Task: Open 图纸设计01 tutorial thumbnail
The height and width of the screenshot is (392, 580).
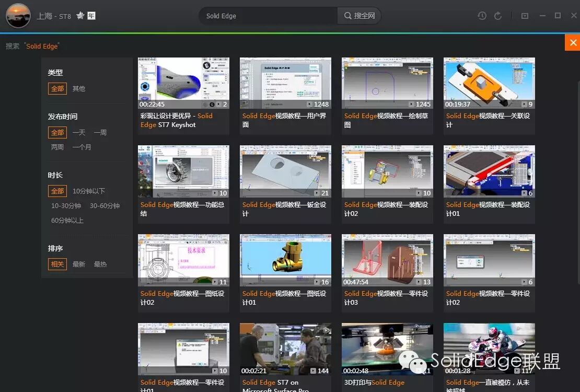Action: point(286,260)
